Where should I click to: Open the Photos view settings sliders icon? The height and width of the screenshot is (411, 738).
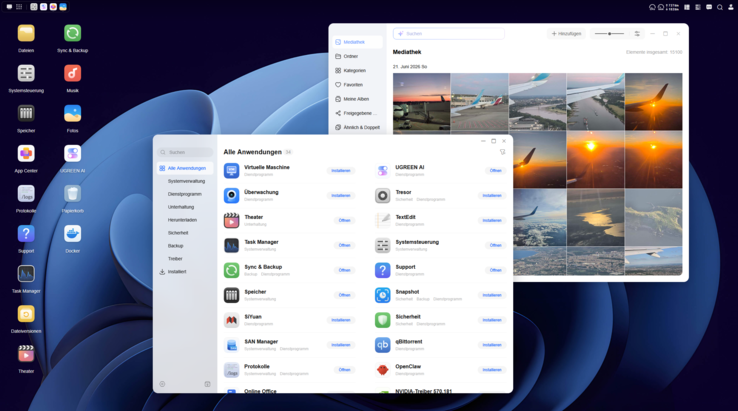click(x=637, y=33)
